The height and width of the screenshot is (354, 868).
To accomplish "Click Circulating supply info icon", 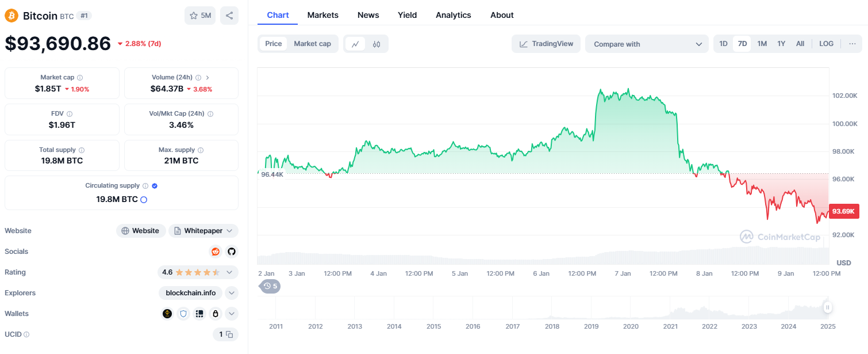I will coord(145,186).
